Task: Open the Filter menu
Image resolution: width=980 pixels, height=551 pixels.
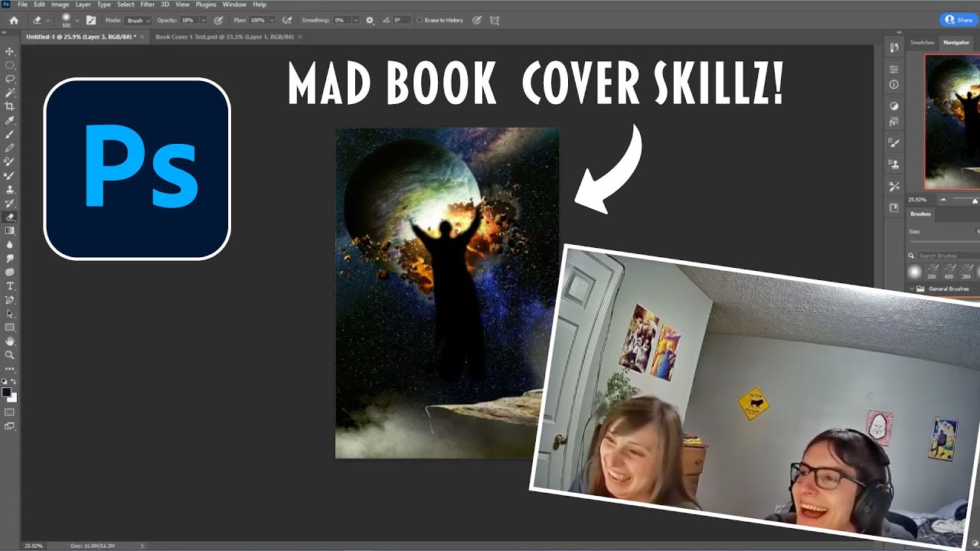Action: (147, 5)
